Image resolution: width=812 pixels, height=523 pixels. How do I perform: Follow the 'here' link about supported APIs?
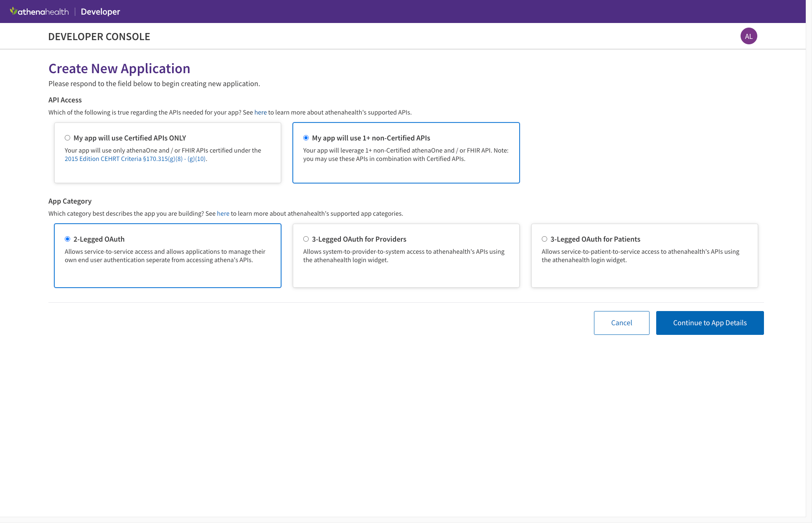tap(260, 112)
